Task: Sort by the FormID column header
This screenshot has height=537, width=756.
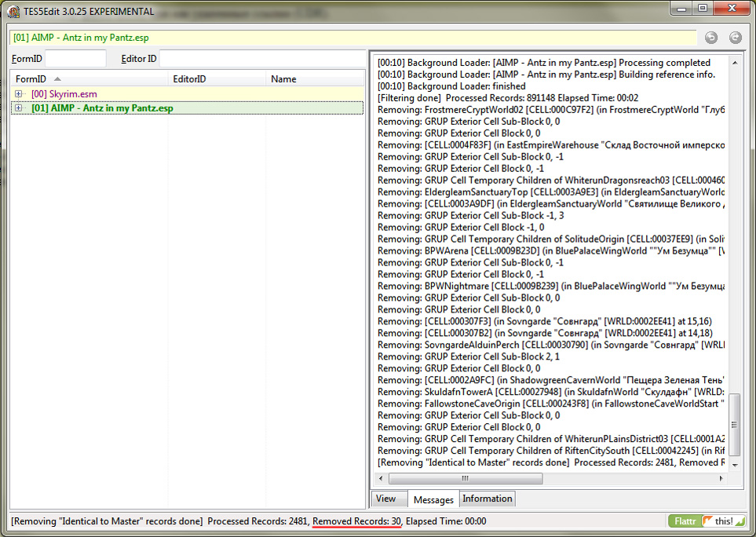Action: [89, 79]
